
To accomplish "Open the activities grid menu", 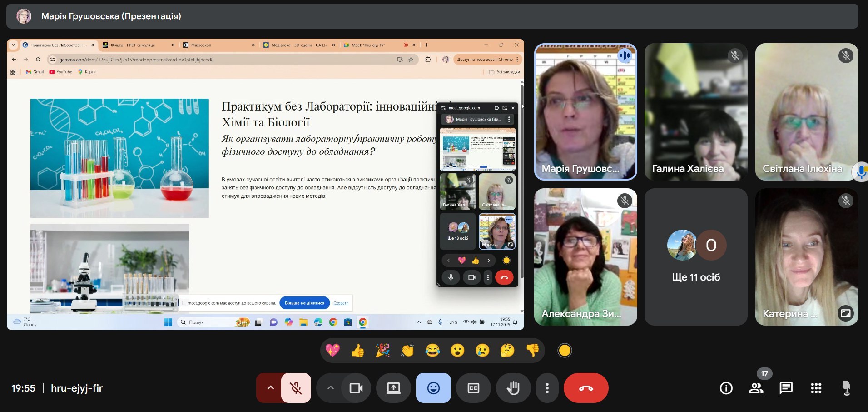I will tap(816, 388).
